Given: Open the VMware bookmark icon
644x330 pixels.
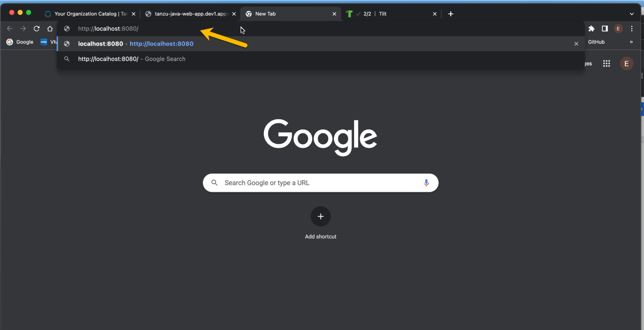Looking at the screenshot, I should (x=43, y=42).
